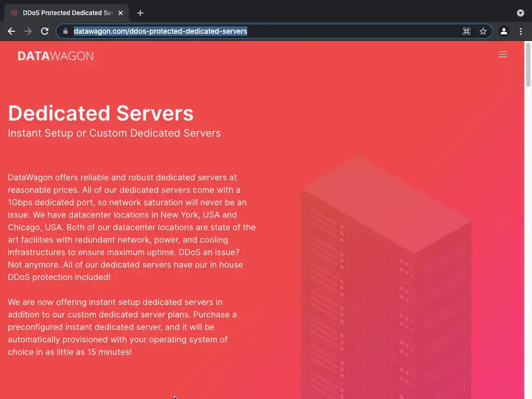
Task: Bookmark this page with star icon
Action: pos(483,31)
